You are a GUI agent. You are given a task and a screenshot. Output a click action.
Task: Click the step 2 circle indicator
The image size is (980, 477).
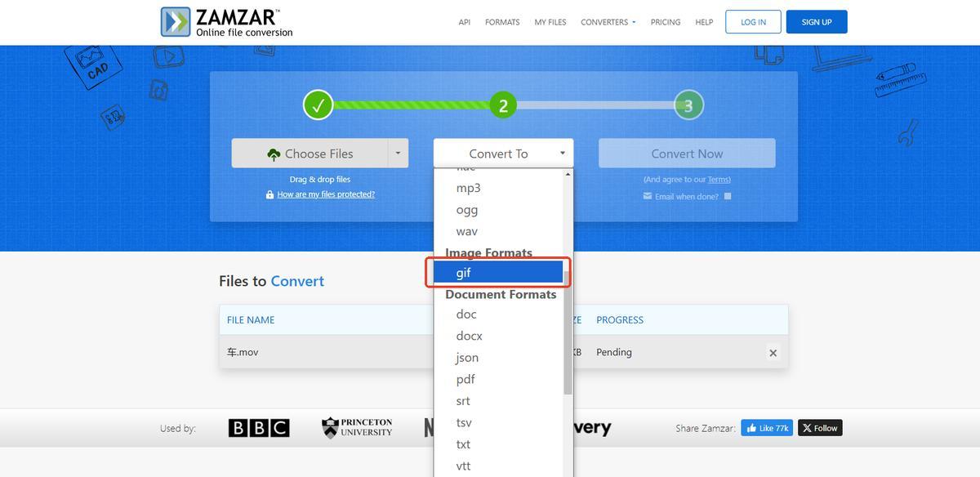503,105
